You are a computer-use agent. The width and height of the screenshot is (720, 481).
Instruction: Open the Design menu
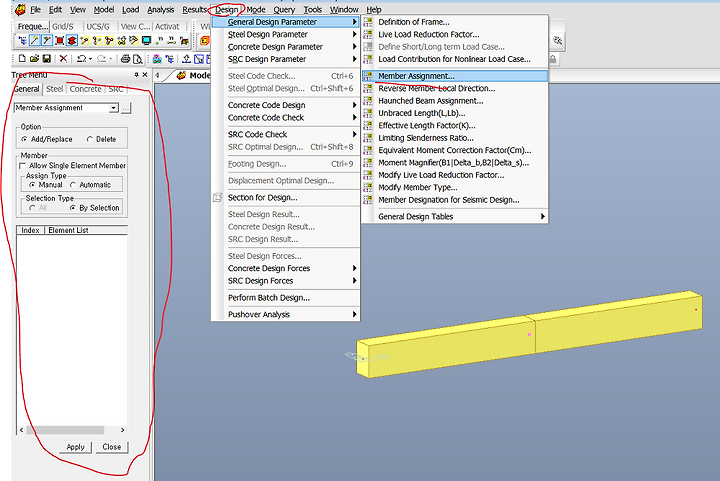(226, 10)
